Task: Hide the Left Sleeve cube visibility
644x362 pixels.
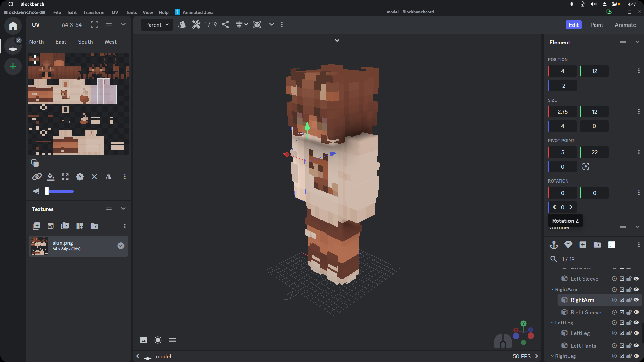Action: (x=636, y=279)
